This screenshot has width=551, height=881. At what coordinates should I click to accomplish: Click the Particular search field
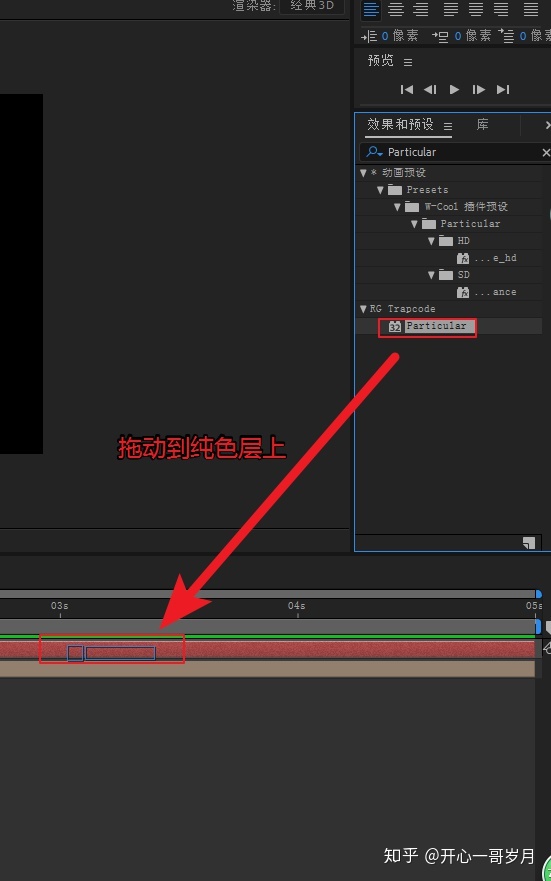pos(453,152)
